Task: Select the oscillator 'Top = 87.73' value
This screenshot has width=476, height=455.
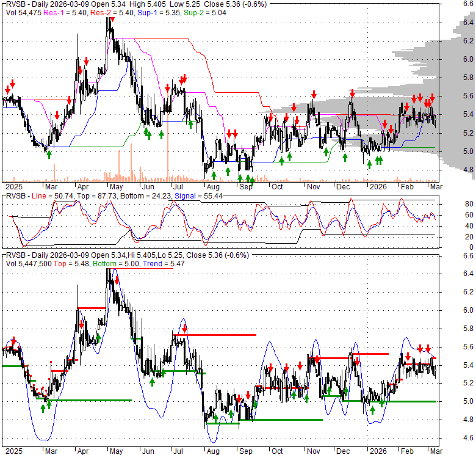Action: point(97,196)
